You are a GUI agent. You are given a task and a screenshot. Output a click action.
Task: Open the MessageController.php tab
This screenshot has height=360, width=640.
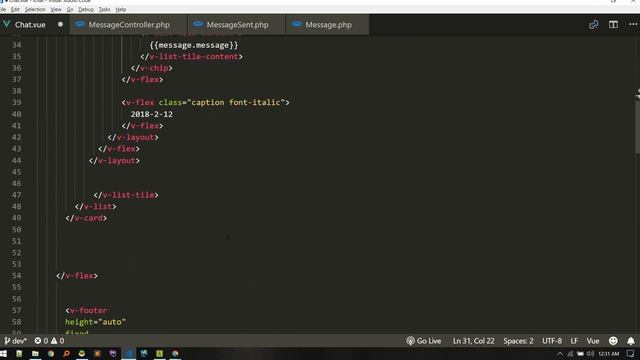pos(128,24)
